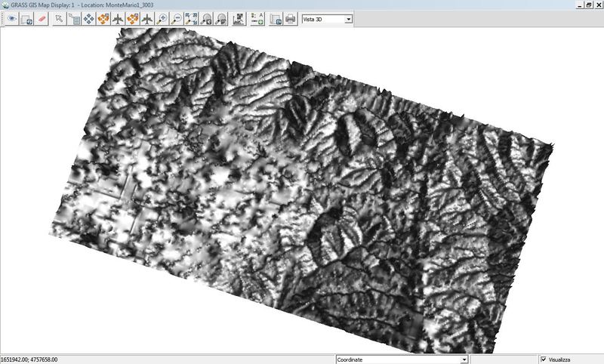Save display to file via toolbar icon
Image resolution: width=604 pixels, height=364 pixels.
click(276, 19)
